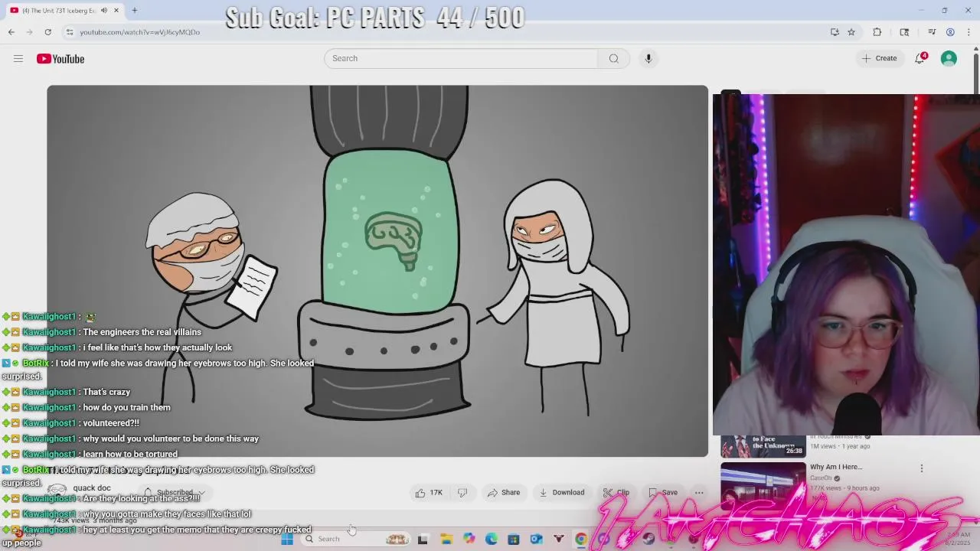Open the 'quack doc' channel name
The width and height of the screenshot is (980, 551).
click(x=92, y=488)
